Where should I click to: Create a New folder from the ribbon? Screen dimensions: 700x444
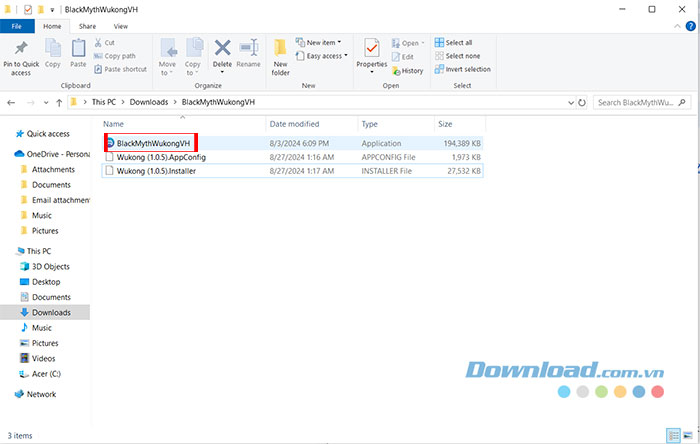coord(281,52)
